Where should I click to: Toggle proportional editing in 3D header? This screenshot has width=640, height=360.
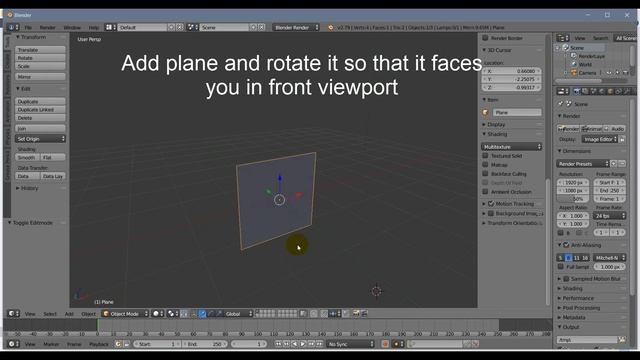point(314,313)
